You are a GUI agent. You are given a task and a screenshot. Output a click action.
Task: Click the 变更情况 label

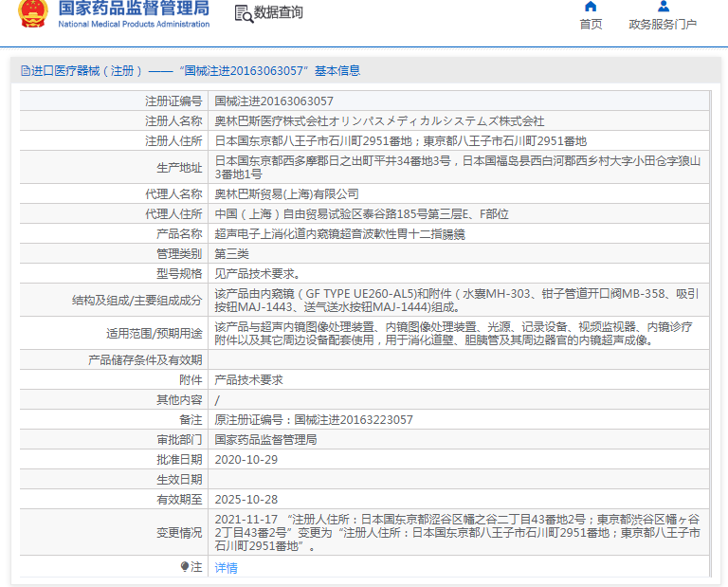click(x=179, y=533)
